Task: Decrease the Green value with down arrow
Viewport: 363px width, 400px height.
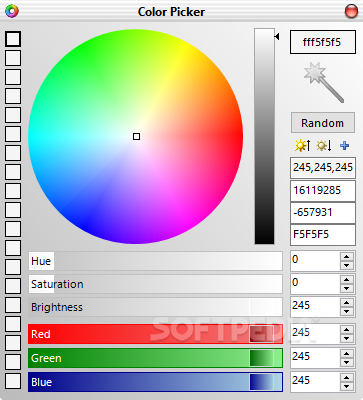Action: (x=347, y=362)
